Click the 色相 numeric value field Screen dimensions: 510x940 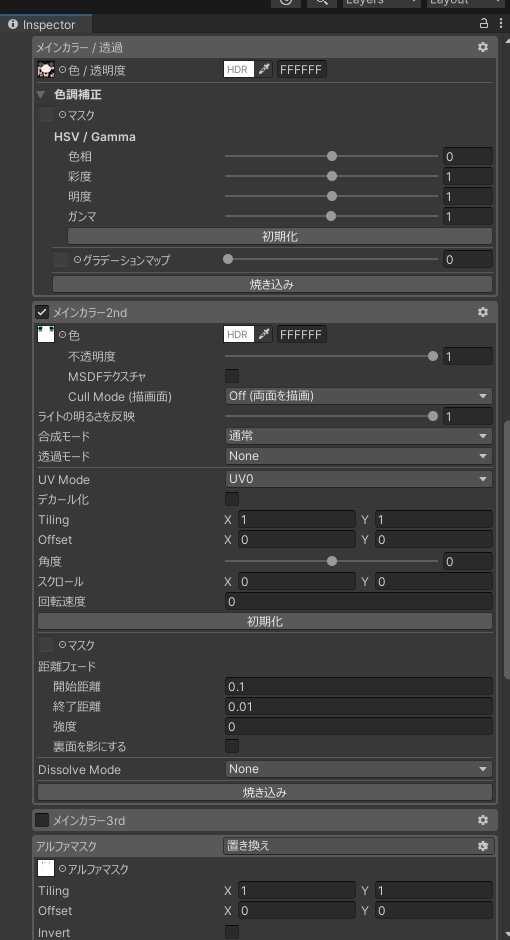tap(467, 156)
